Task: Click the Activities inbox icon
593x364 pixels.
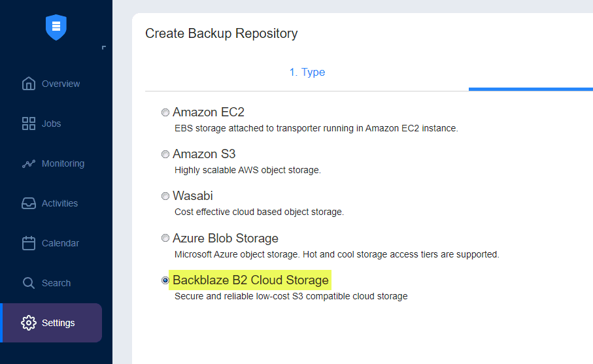Action: [x=29, y=203]
